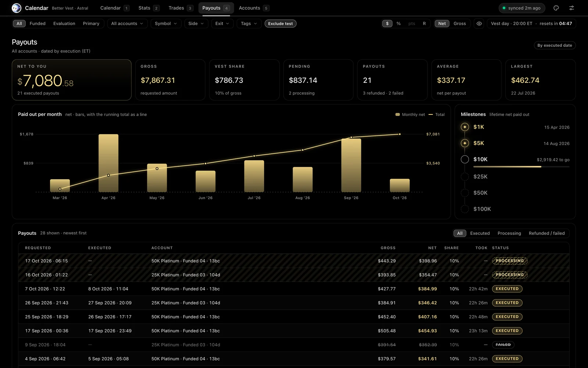
Task: Click the app logo beside Calendar
Action: point(17,8)
